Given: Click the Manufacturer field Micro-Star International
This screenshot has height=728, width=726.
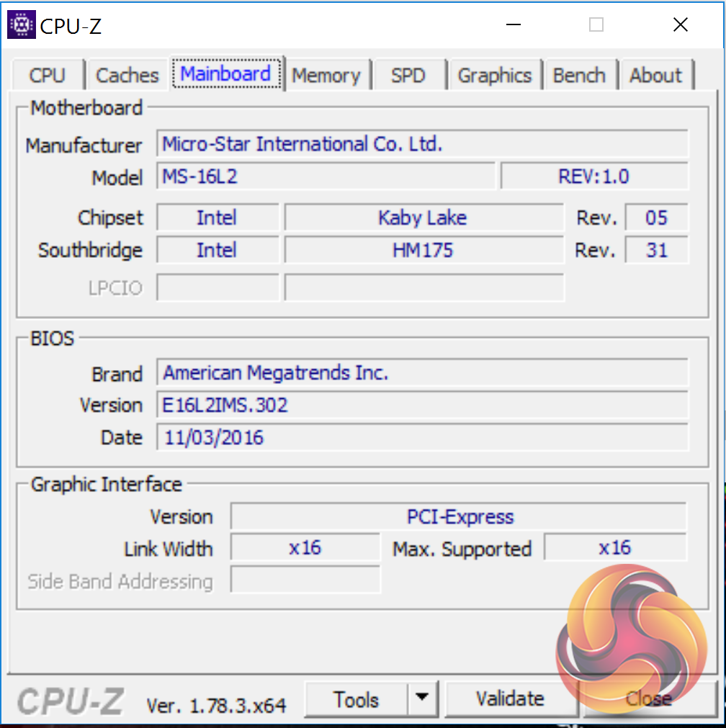Looking at the screenshot, I should point(422,144).
